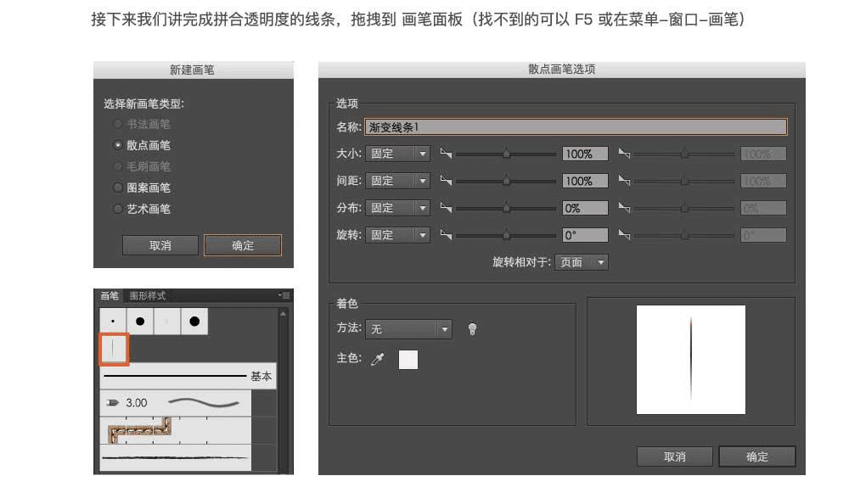Open 分布 固定 dropdown
This screenshot has width=849, height=504.
pos(398,208)
